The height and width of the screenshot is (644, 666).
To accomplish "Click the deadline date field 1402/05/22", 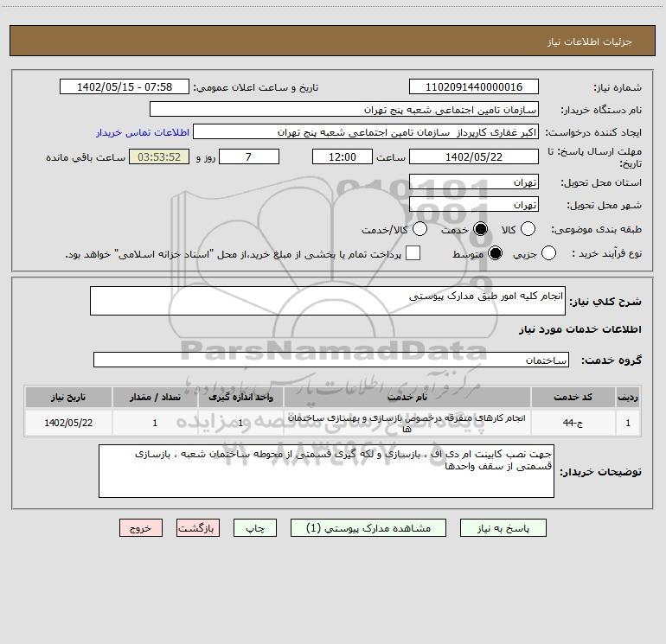I will point(474,156).
